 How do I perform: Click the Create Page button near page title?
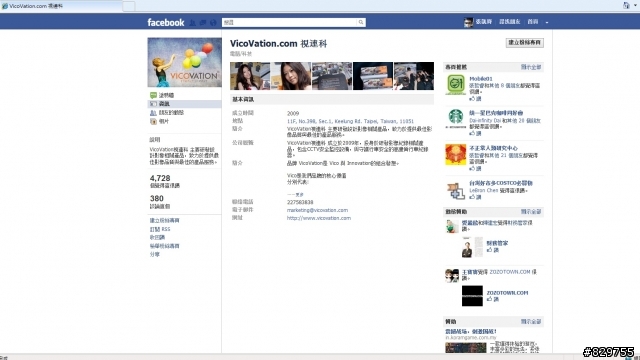[524, 42]
